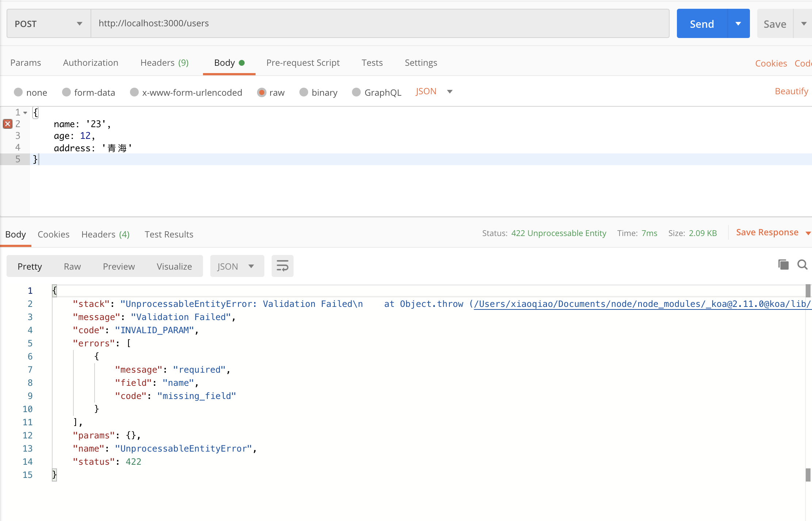Click the copy response to clipboard icon
The height and width of the screenshot is (521, 812).
pos(783,265)
